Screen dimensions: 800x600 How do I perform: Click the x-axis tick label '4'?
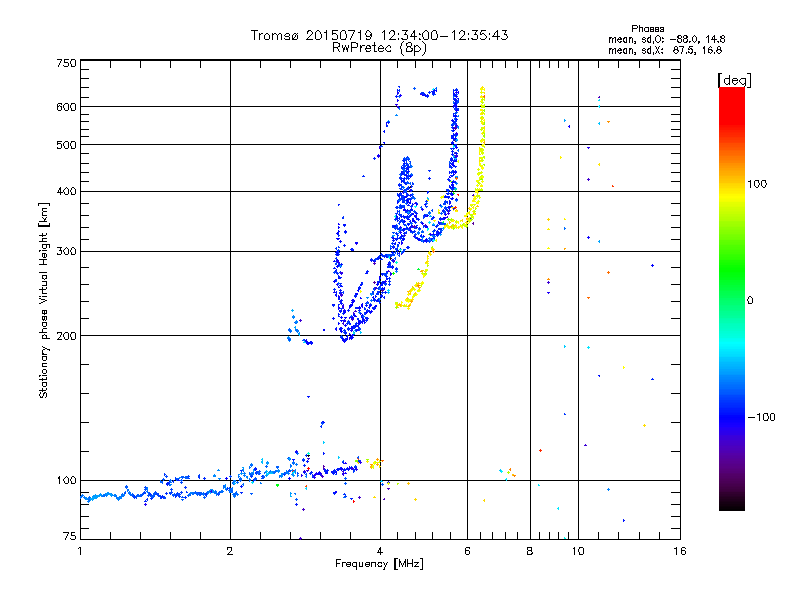[x=380, y=551]
